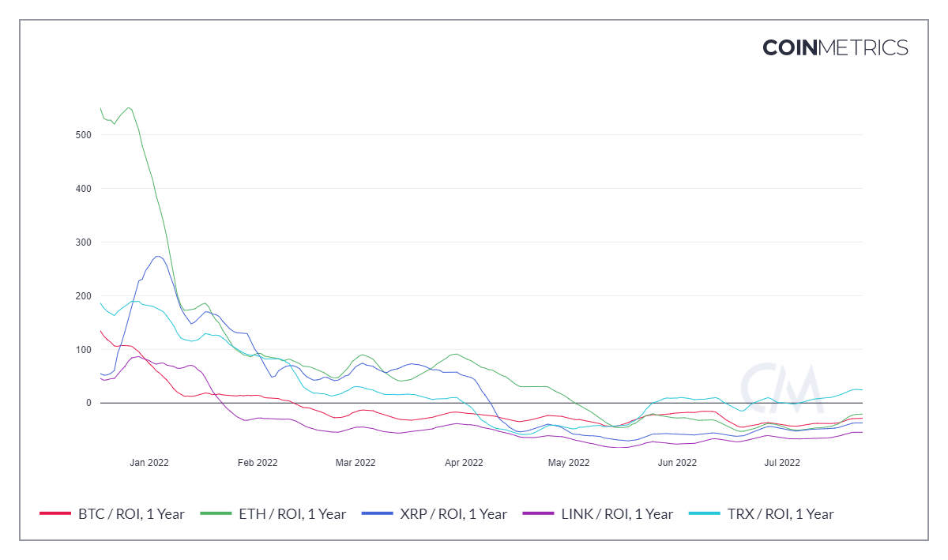Toggle the ETH / ROI, 1 Year legend label

(292, 514)
